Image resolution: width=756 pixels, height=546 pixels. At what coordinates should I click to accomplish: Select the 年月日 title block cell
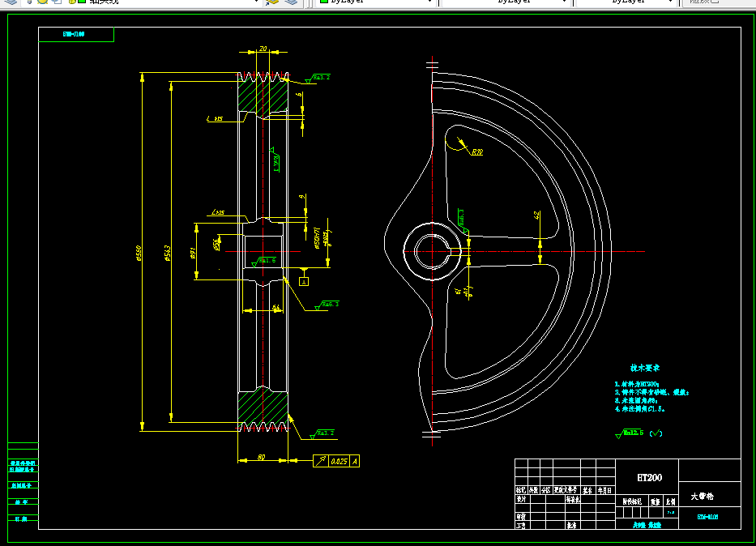604,490
